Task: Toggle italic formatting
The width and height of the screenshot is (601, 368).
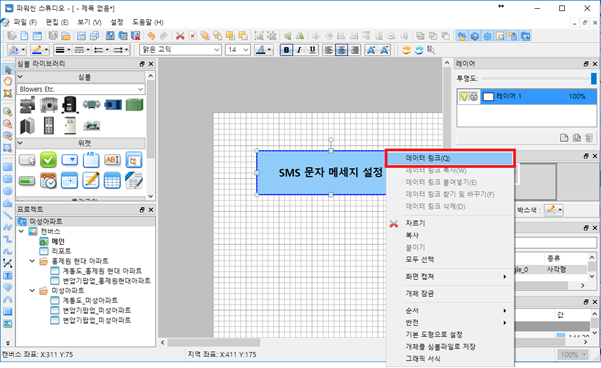Action: 299,50
